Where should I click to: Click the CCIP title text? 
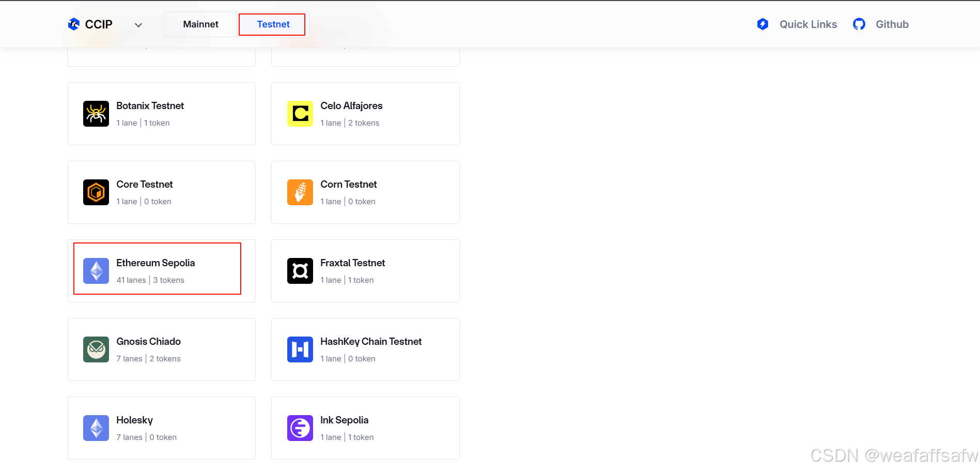pos(99,24)
